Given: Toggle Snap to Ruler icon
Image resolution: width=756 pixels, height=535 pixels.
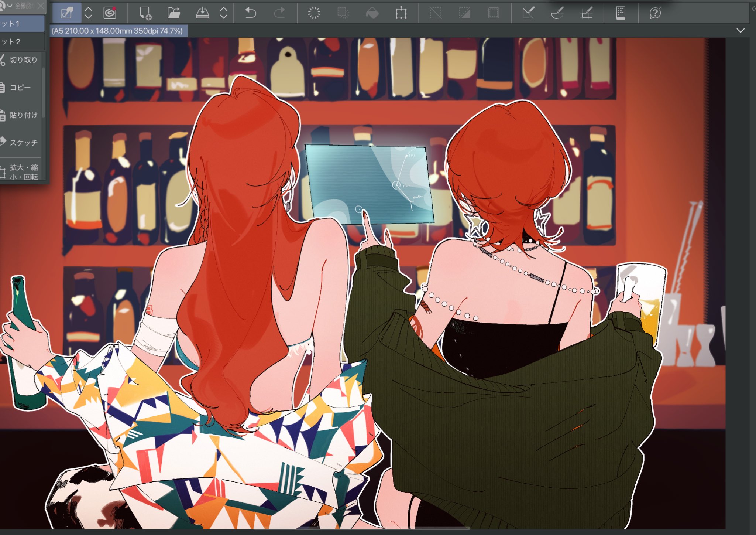Looking at the screenshot, I should tap(528, 13).
